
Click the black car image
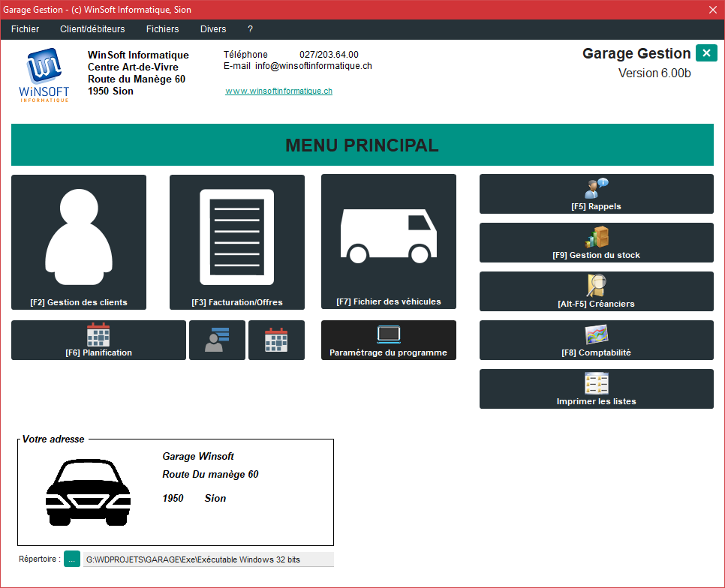click(x=88, y=493)
